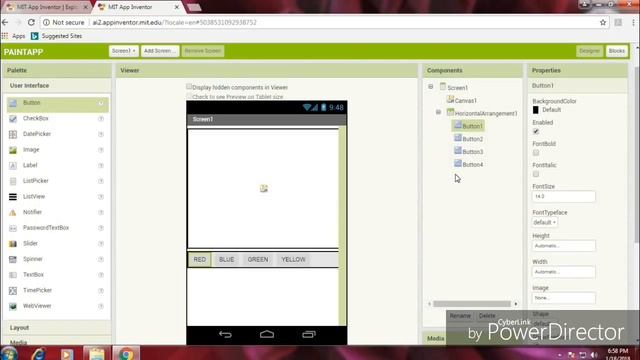Select the Slider palette icon
This screenshot has width=640, height=360.
point(13,244)
